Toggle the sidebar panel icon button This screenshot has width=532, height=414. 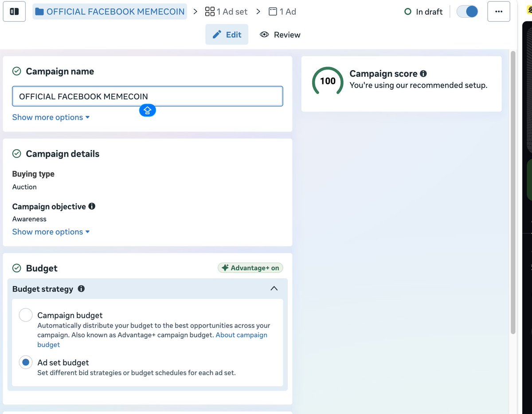click(14, 12)
